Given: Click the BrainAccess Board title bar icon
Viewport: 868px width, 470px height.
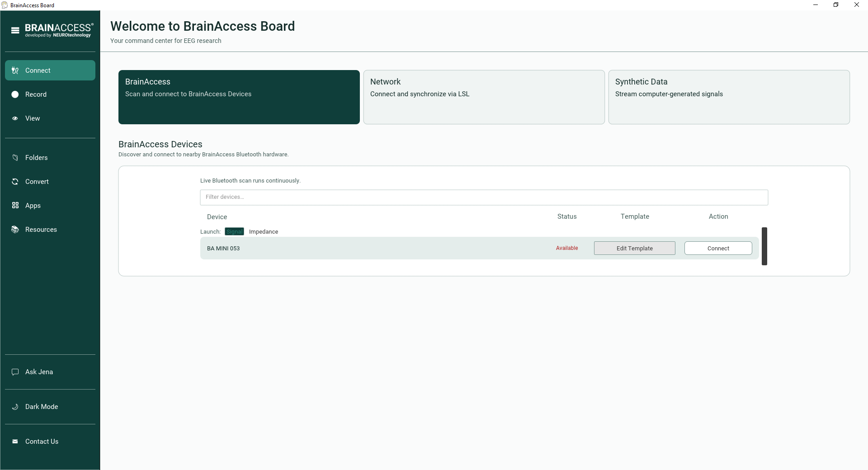Looking at the screenshot, I should [x=5, y=5].
